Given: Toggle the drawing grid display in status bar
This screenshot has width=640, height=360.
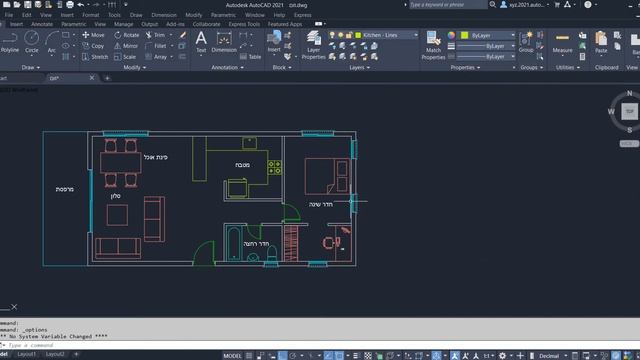Looking at the screenshot, I should (x=249, y=356).
